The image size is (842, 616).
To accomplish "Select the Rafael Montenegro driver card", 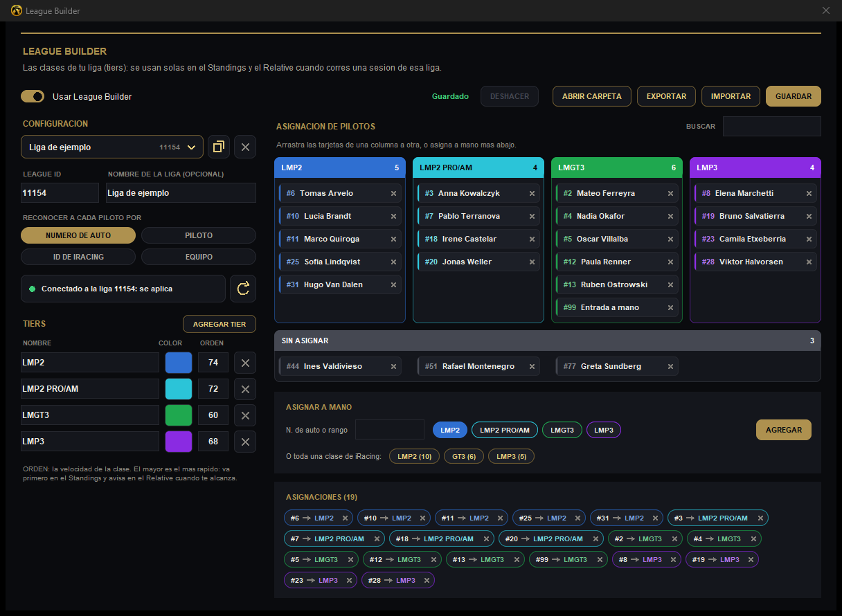I will pos(478,366).
